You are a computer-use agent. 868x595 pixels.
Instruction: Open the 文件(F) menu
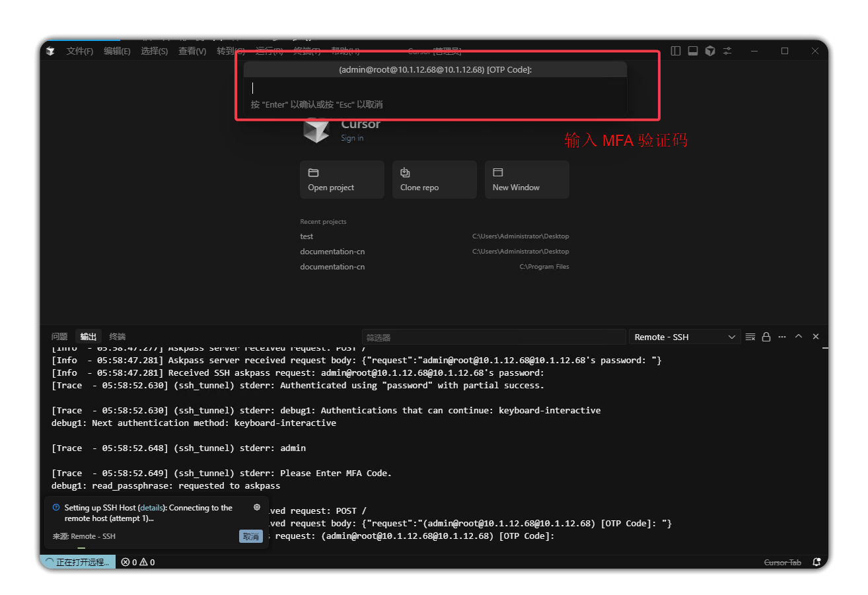pos(80,51)
